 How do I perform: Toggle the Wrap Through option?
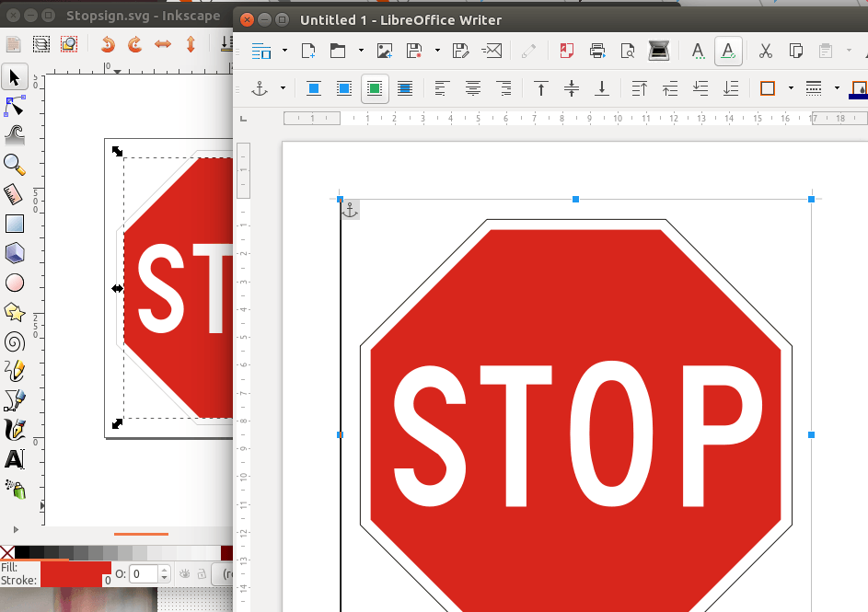tap(405, 89)
